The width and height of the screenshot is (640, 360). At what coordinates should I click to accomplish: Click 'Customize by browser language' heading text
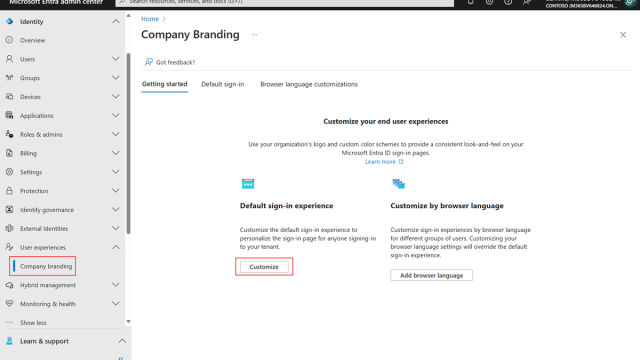click(447, 206)
